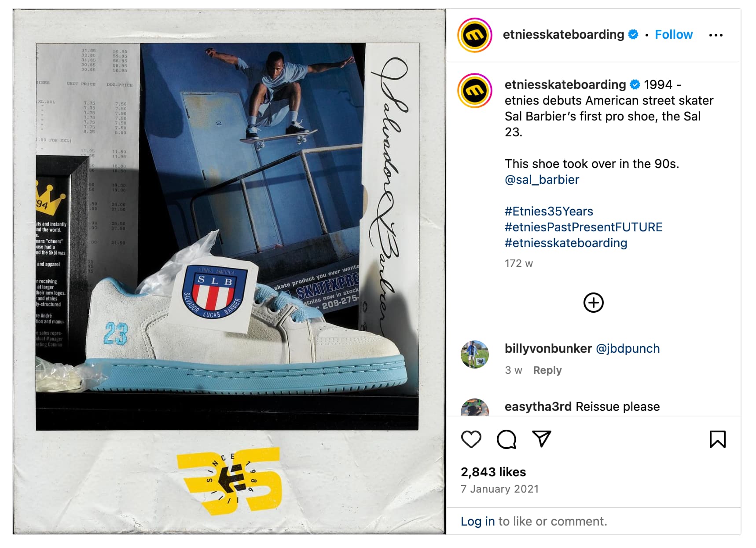This screenshot has height=548, width=756.
Task: View billyvonbunker's profile picture
Action: pyautogui.click(x=474, y=354)
